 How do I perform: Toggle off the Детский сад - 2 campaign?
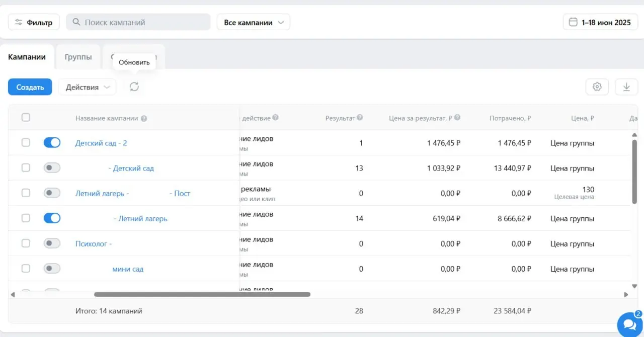(52, 143)
